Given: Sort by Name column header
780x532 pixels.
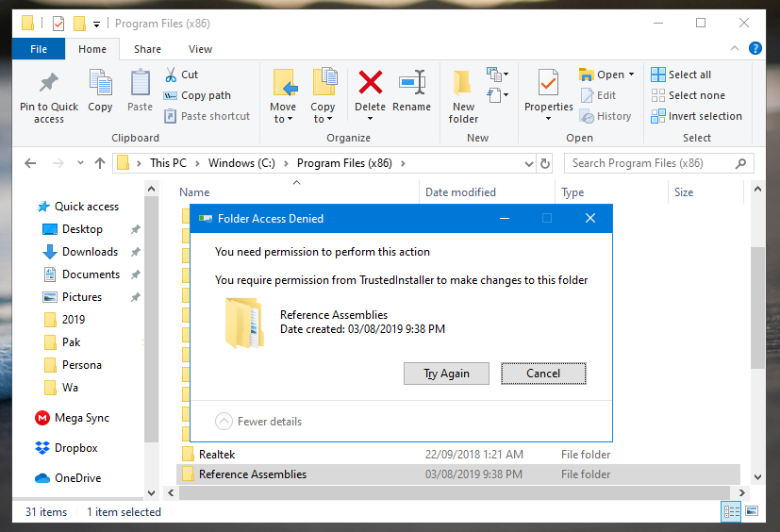Looking at the screenshot, I should pyautogui.click(x=194, y=192).
